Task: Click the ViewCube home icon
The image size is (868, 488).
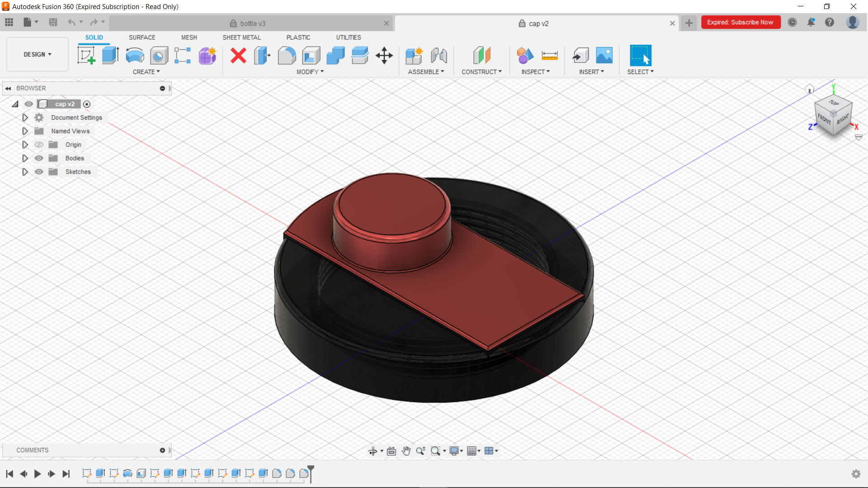Action: (810, 89)
